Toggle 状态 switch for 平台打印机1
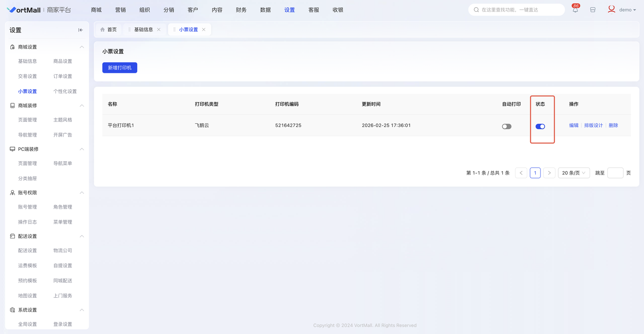This screenshot has width=644, height=334. coord(540,127)
